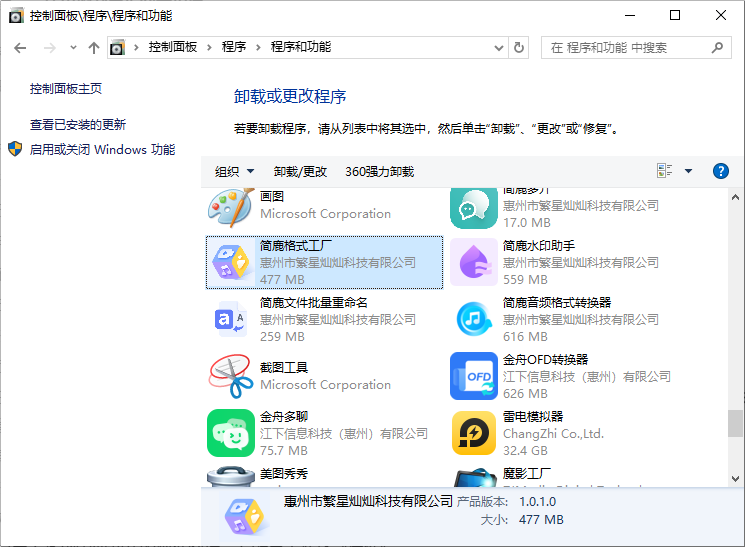Click 控制面板 in the breadcrumb path
This screenshot has width=745, height=547.
[x=173, y=47]
